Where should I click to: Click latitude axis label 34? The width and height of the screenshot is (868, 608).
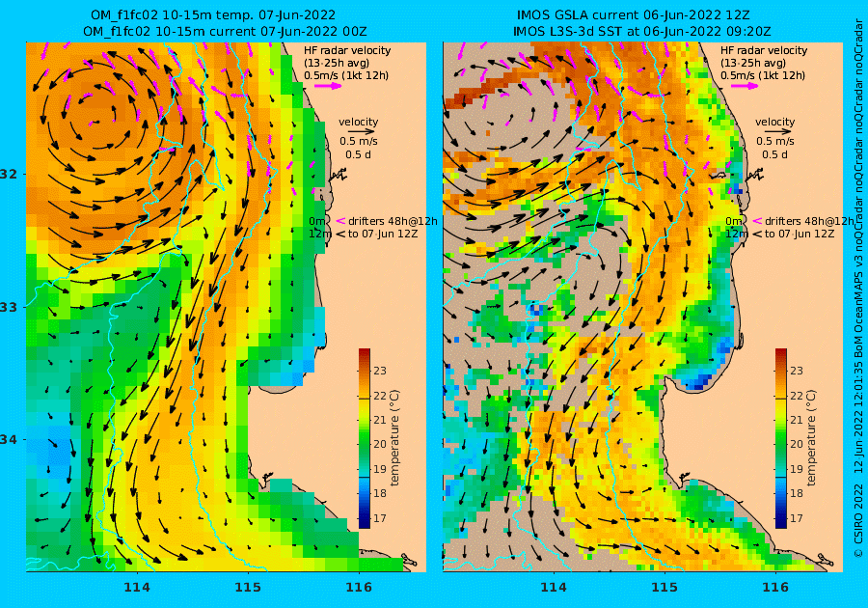coord(9,440)
